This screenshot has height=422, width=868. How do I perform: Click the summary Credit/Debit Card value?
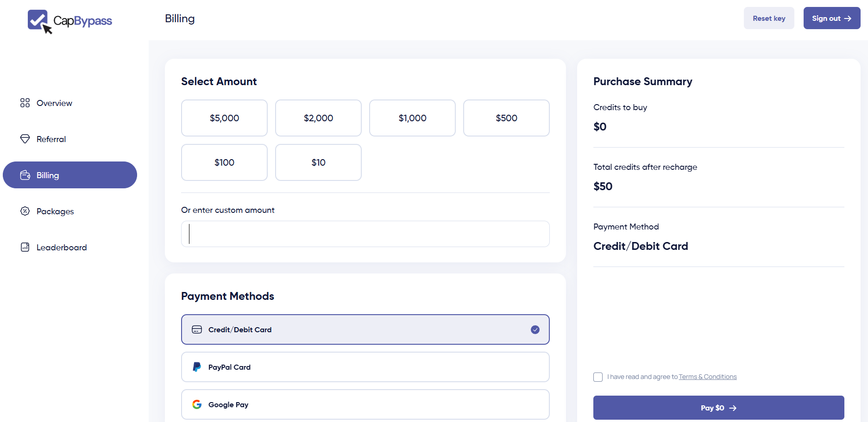click(641, 246)
